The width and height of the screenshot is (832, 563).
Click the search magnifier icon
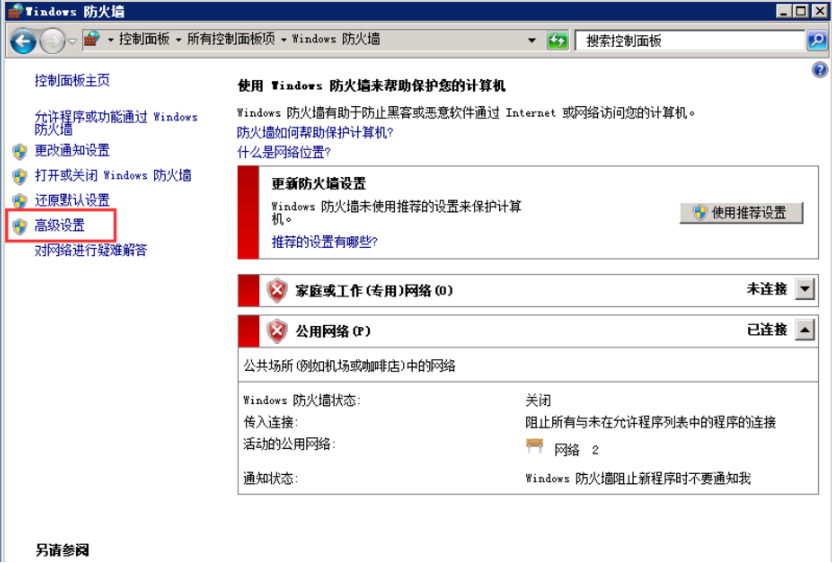click(817, 40)
